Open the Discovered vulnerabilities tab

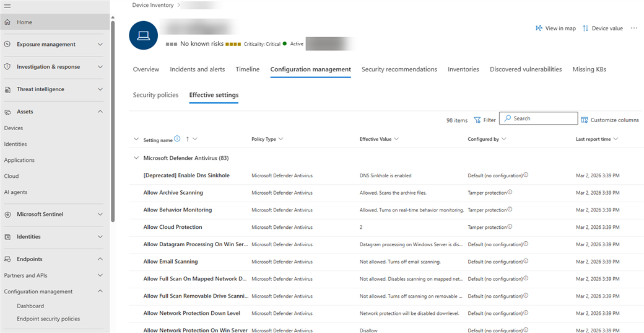coord(526,69)
